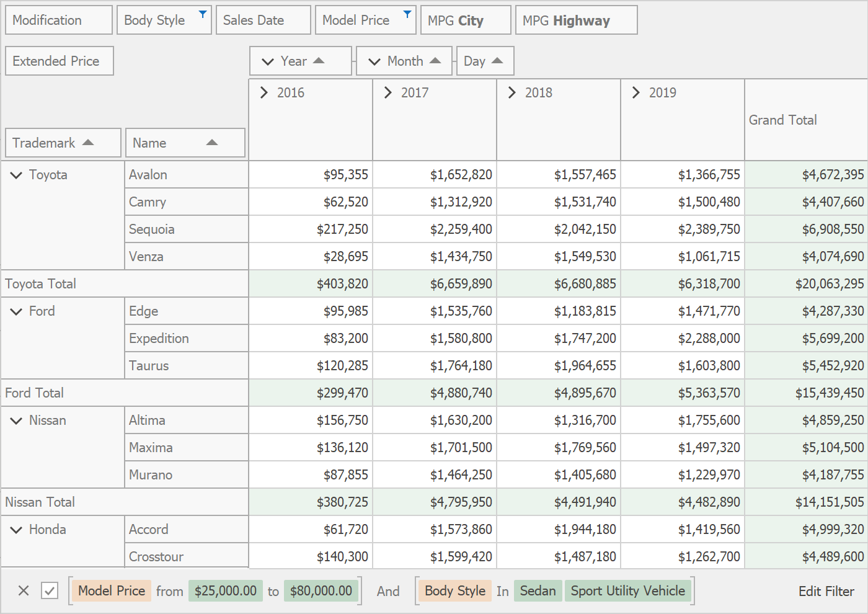
Task: Select the Nissan Total row header
Action: pyautogui.click(x=125, y=502)
